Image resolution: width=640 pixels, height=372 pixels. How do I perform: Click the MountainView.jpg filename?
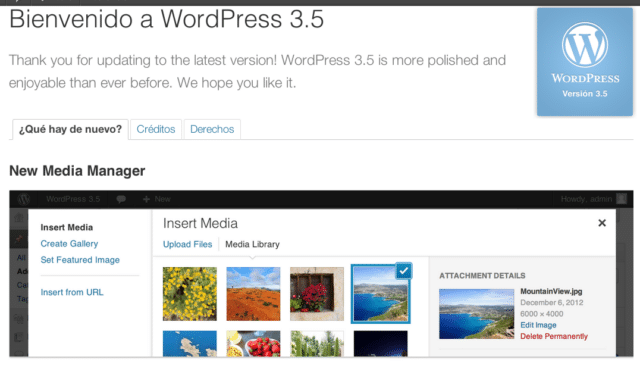[551, 291]
